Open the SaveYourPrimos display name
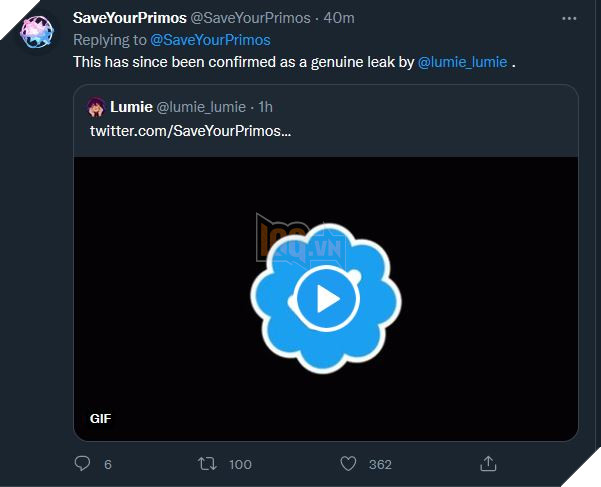601x487 pixels. 130,19
